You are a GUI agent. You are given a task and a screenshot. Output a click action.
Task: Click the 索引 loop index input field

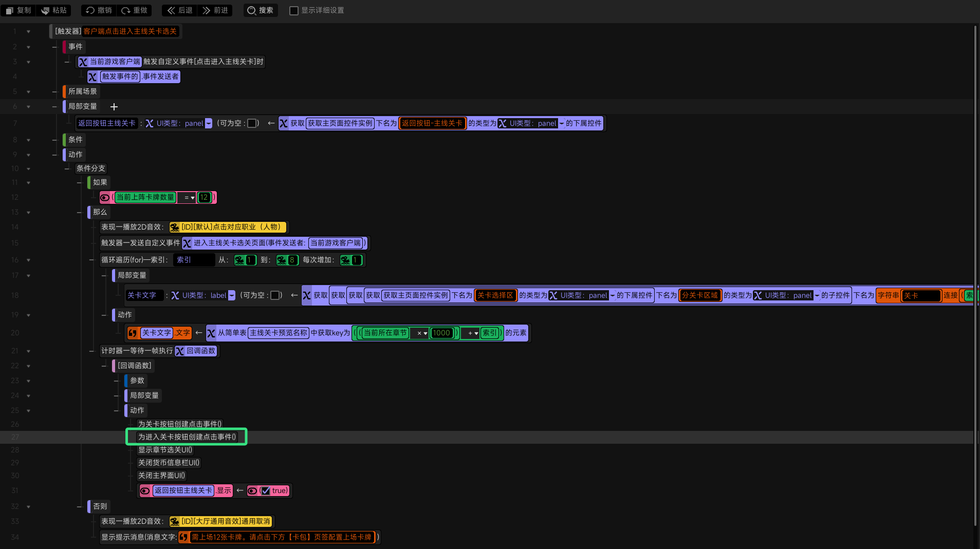tap(194, 260)
